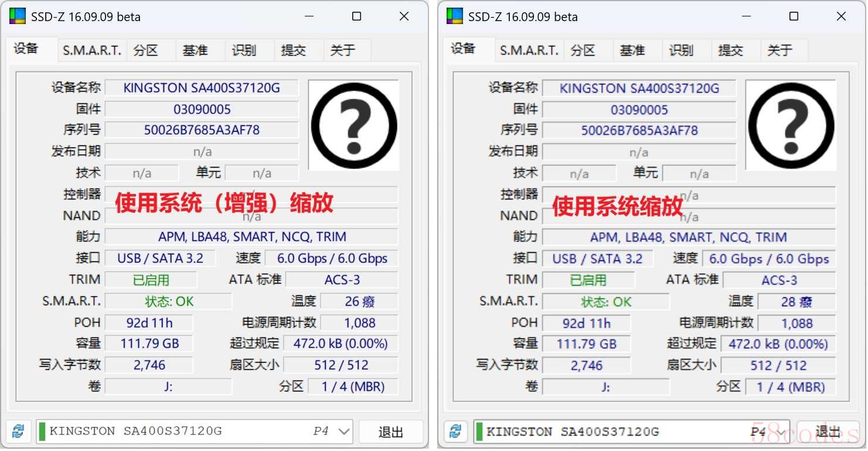
Task: Go to 识别 tab in left window
Action: (x=244, y=50)
